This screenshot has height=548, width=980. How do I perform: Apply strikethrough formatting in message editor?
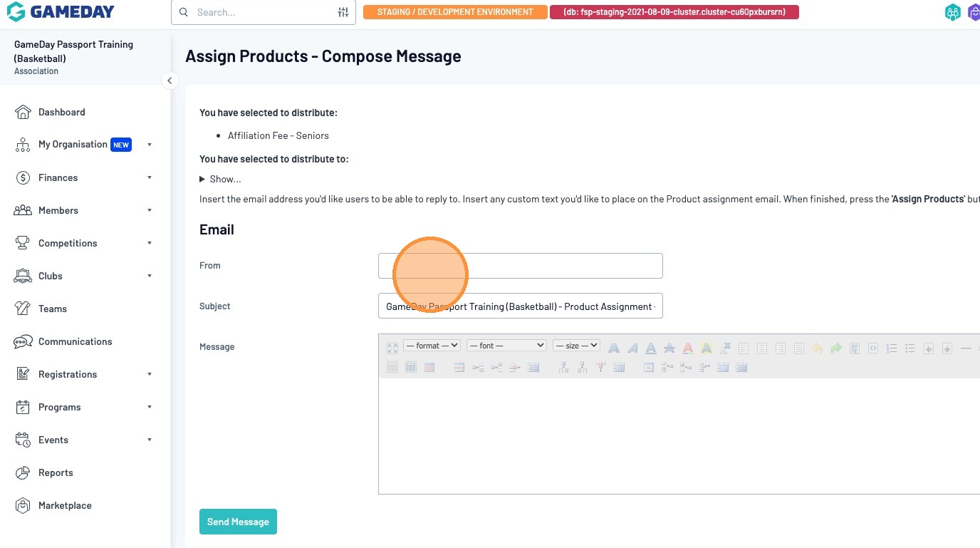coord(669,348)
